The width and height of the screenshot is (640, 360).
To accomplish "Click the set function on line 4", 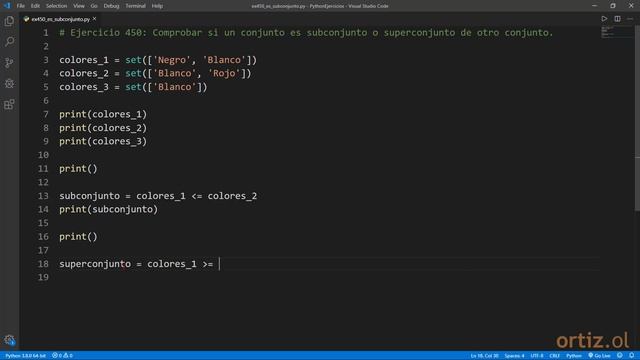I will pyautogui.click(x=133, y=73).
